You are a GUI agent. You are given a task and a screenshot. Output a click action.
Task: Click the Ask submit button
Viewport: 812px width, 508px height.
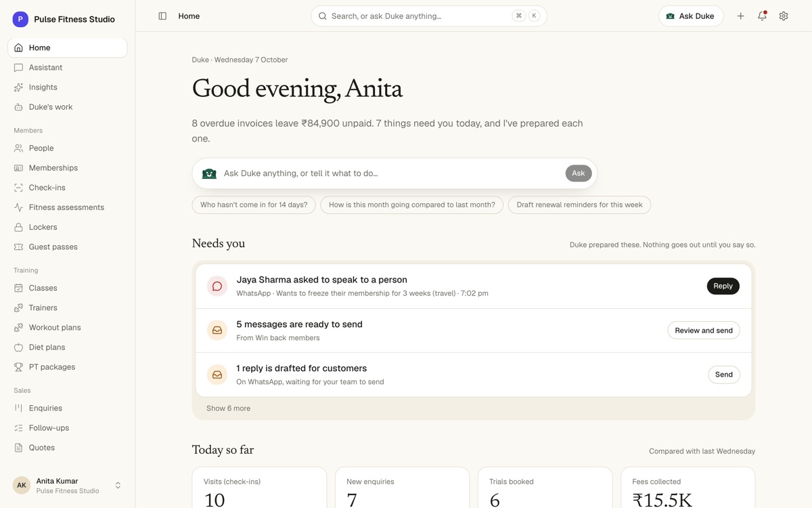pos(579,173)
